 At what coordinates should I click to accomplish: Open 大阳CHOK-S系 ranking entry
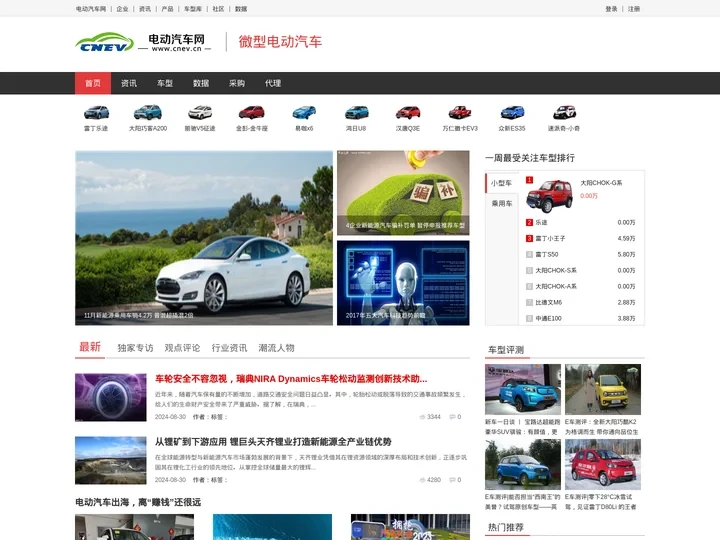point(556,270)
